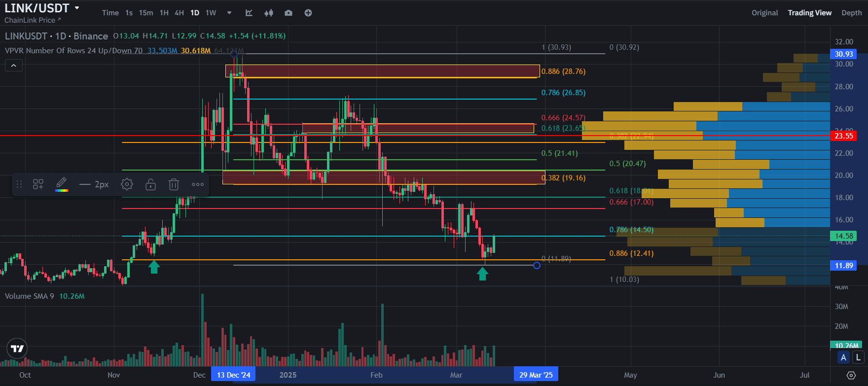Change line color with the pencil icon
This screenshot has width=868, height=386.
coord(62,184)
